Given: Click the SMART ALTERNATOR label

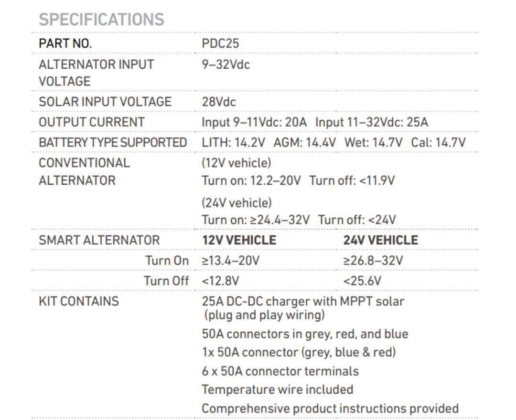Looking at the screenshot, I should [99, 240].
